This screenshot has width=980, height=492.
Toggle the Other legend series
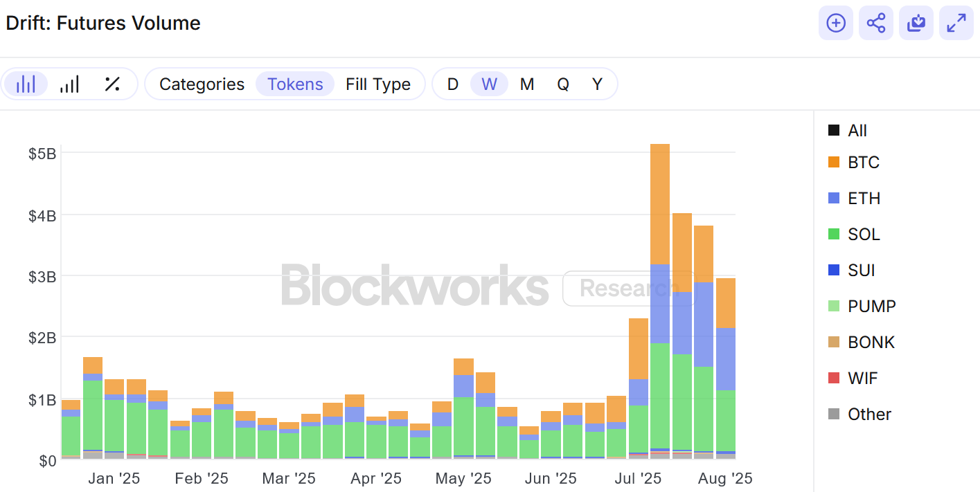859,414
